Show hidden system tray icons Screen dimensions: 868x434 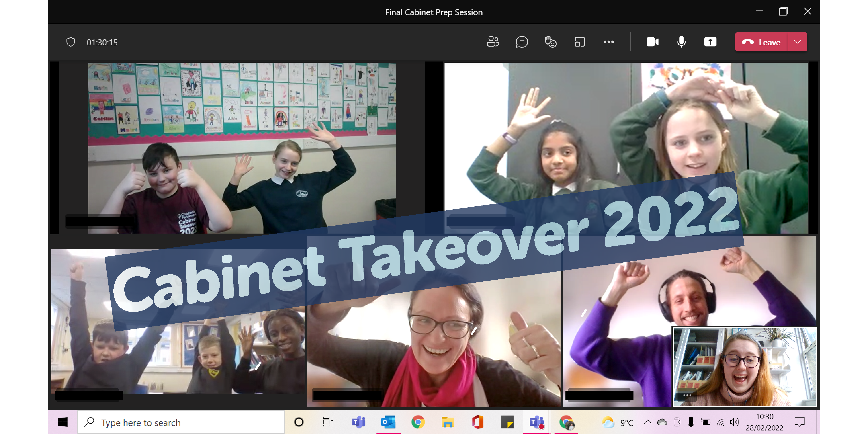pyautogui.click(x=647, y=422)
